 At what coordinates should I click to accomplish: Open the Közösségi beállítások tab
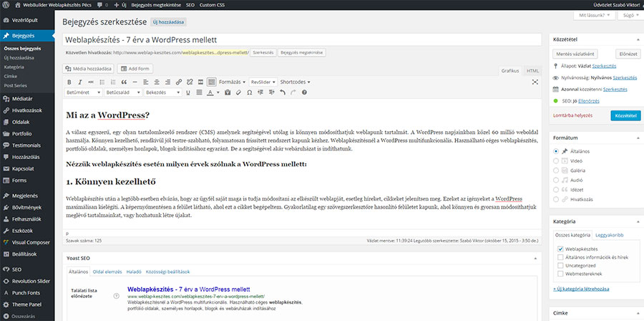tap(167, 272)
